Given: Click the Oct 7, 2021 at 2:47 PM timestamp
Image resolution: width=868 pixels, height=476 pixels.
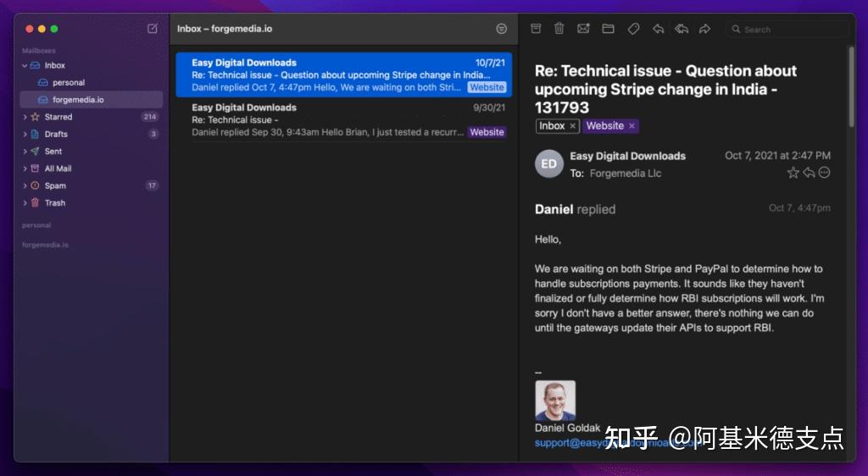Looking at the screenshot, I should (x=778, y=156).
